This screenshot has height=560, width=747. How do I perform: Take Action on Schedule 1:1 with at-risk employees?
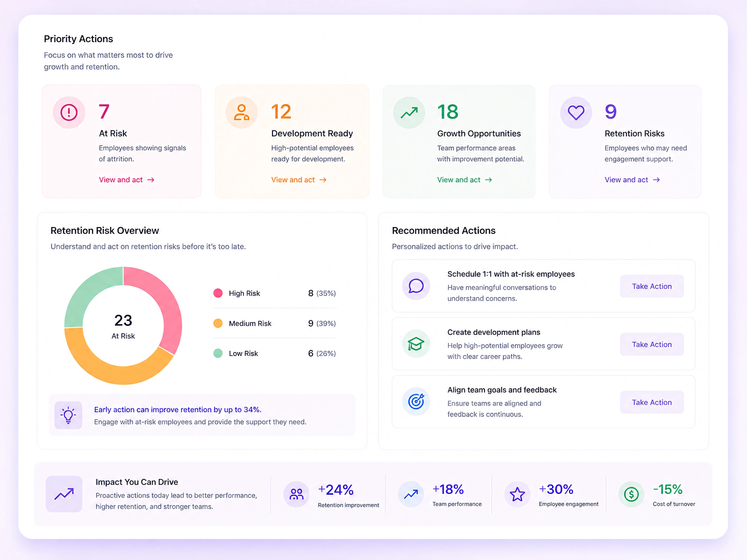coord(652,286)
